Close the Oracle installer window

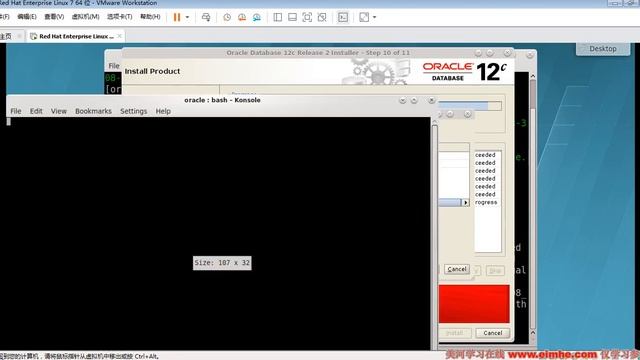[507, 53]
